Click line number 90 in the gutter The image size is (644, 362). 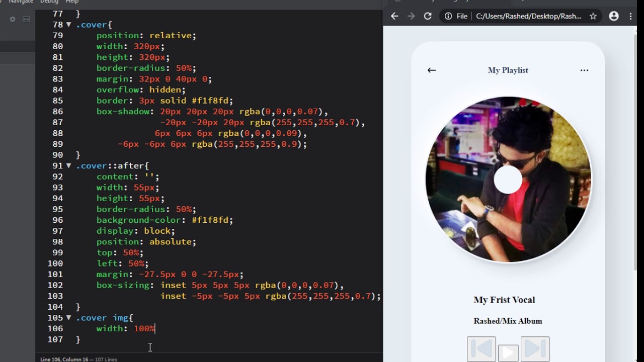[x=57, y=155]
